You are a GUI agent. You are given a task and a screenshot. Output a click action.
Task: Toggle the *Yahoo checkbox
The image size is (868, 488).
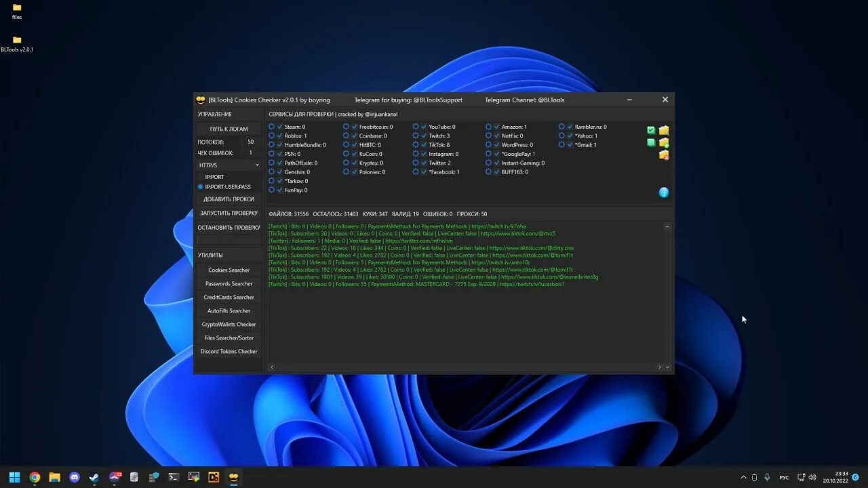coord(570,136)
